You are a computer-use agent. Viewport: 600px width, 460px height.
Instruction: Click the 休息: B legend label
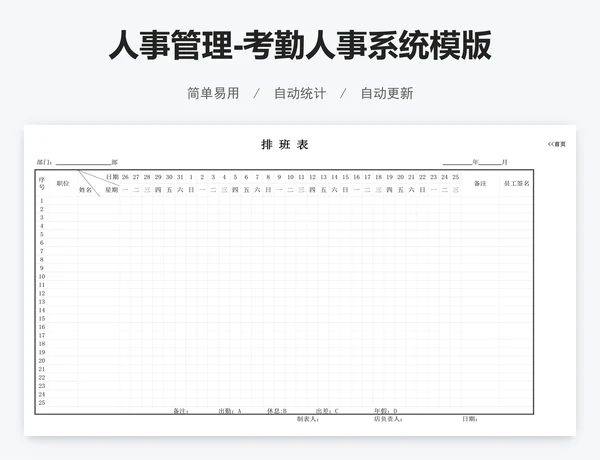[277, 411]
